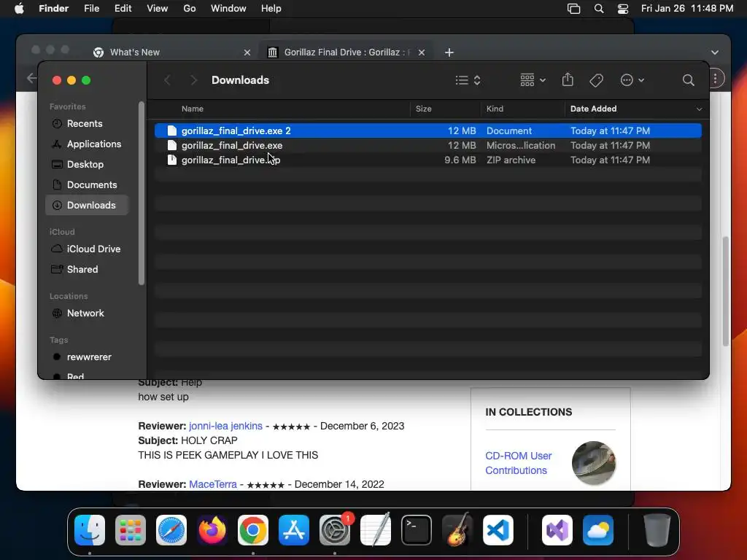Open the More actions ellipsis menu
747x560 pixels.
point(632,80)
